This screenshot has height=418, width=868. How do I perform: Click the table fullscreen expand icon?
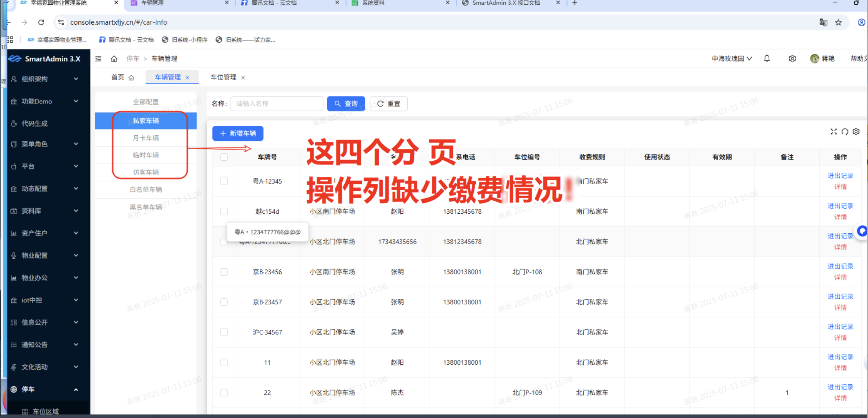click(833, 132)
